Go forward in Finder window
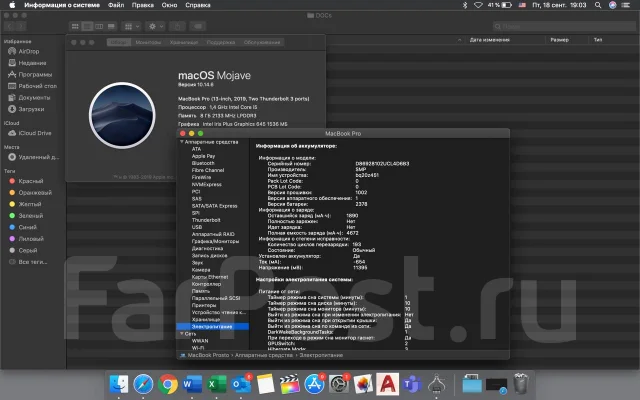The image size is (640, 400). tap(21, 26)
